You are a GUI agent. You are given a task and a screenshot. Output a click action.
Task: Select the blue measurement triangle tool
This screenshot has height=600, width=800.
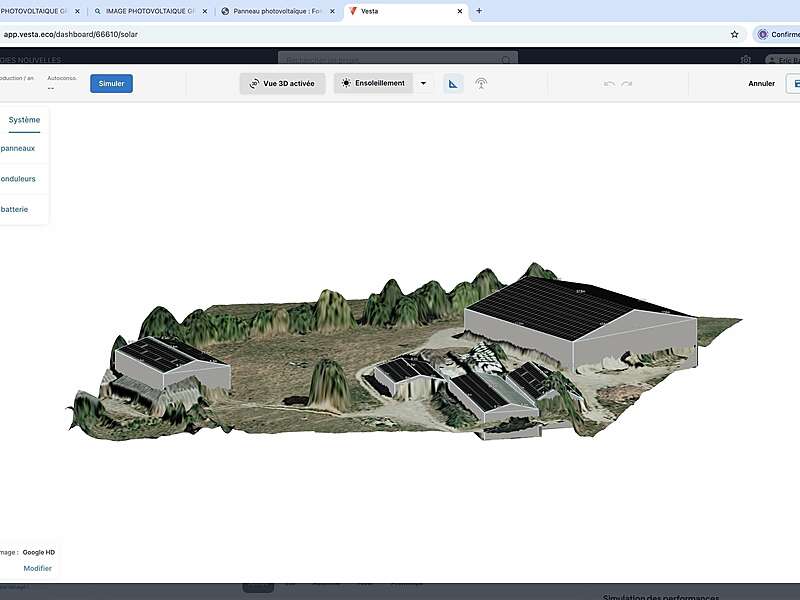[452, 83]
